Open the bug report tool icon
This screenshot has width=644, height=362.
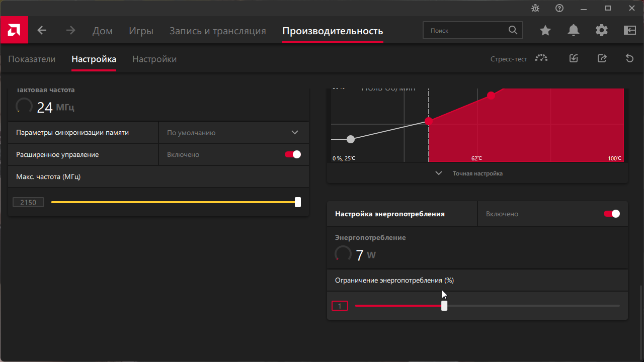tap(535, 8)
